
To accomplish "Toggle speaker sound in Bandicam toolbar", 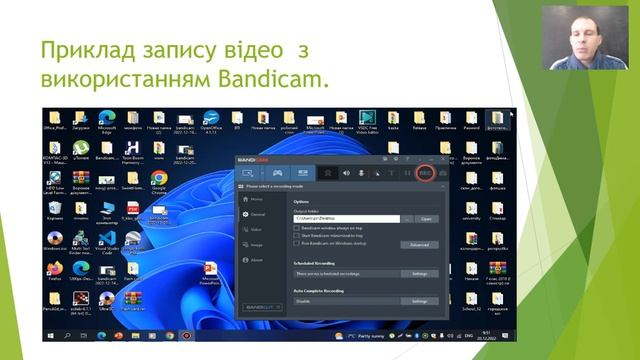I will (x=346, y=173).
